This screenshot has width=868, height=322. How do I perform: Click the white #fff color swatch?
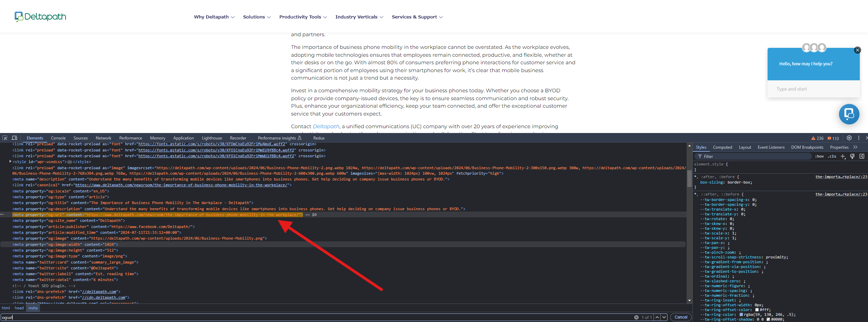(x=757, y=310)
